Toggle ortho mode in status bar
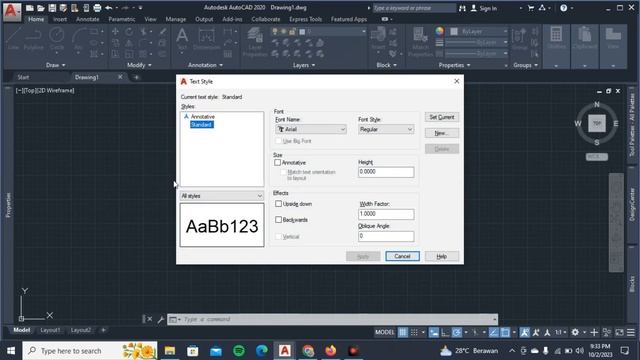 pyautogui.click(x=445, y=332)
